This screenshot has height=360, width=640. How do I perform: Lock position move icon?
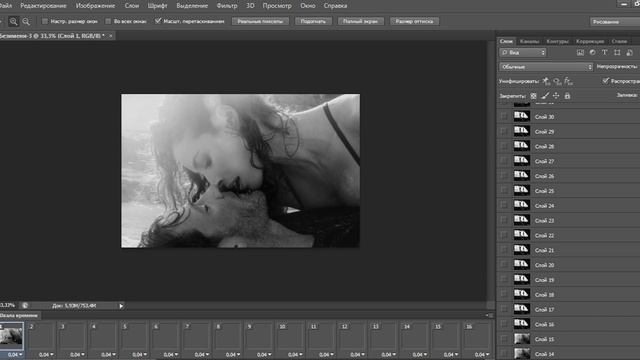[x=556, y=96]
